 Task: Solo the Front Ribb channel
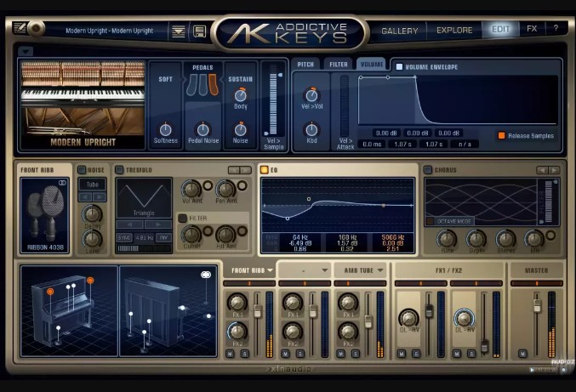point(245,354)
